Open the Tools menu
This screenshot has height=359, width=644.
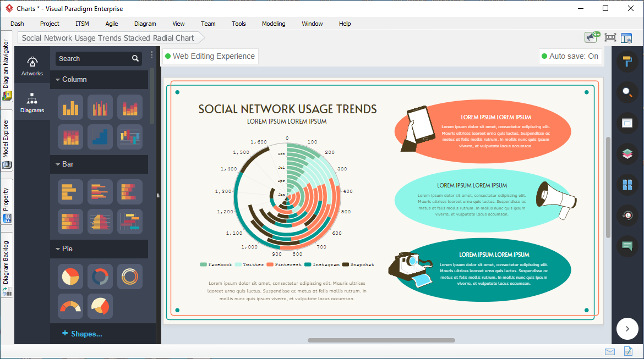pos(239,24)
